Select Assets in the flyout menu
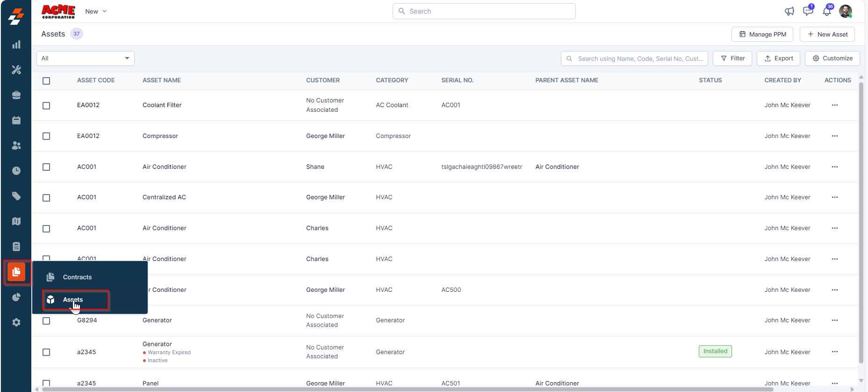This screenshot has width=868, height=392. 73,300
